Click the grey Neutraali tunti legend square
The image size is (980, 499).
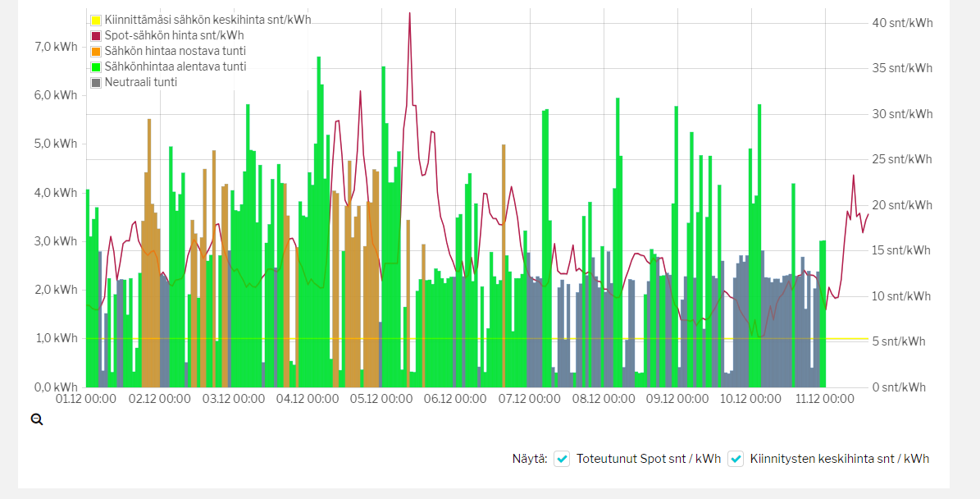96,82
